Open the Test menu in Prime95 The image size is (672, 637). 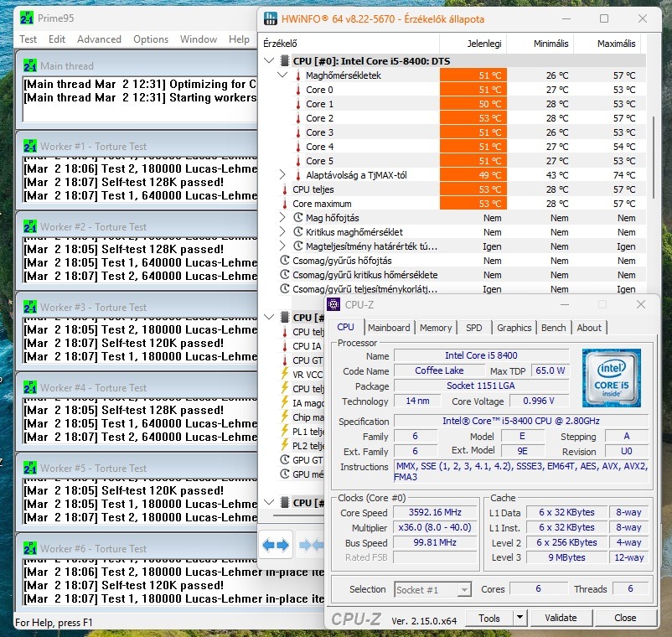pos(28,39)
